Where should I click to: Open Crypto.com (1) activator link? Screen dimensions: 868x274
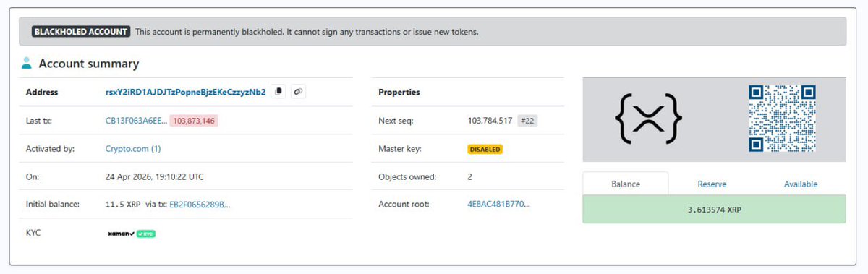pyautogui.click(x=133, y=149)
